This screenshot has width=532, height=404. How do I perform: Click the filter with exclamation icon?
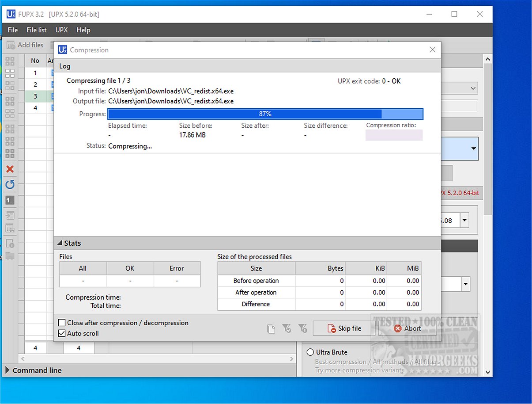tap(302, 328)
